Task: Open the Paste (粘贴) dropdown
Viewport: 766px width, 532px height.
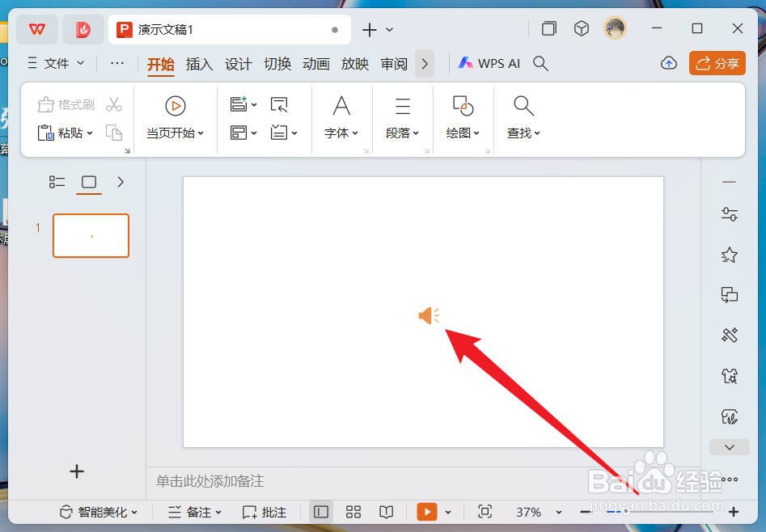Action: 89,133
